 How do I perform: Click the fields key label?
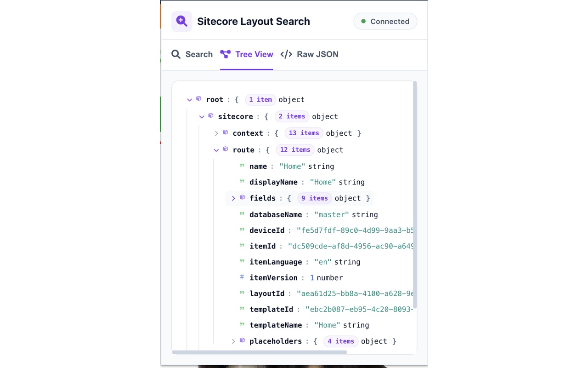[x=262, y=198]
